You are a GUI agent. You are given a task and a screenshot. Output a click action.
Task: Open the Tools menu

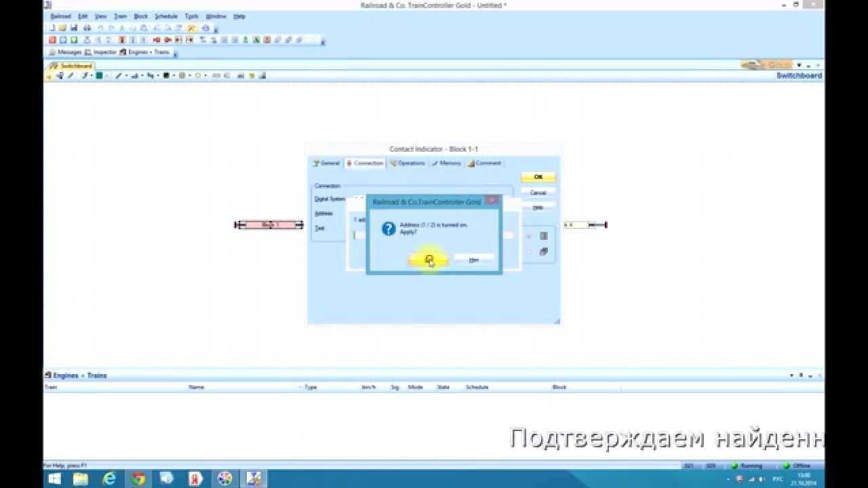191,16
